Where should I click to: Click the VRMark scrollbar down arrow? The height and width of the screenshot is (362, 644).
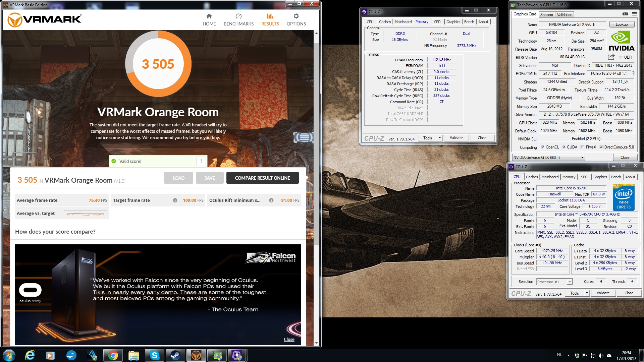(316, 343)
